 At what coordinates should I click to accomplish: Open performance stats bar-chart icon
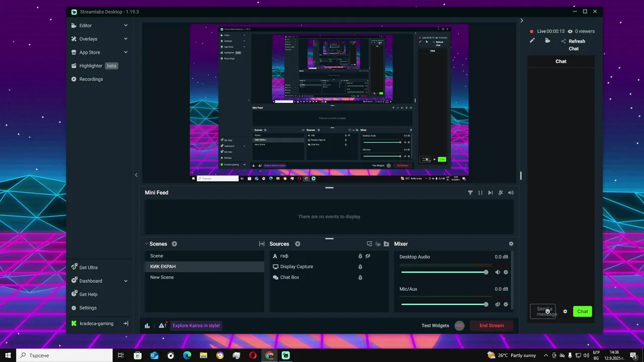(147, 326)
